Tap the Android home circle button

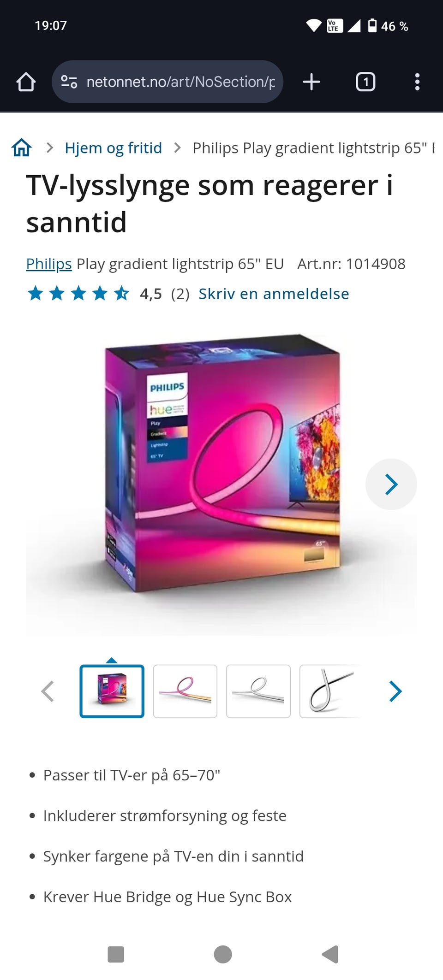point(223,954)
